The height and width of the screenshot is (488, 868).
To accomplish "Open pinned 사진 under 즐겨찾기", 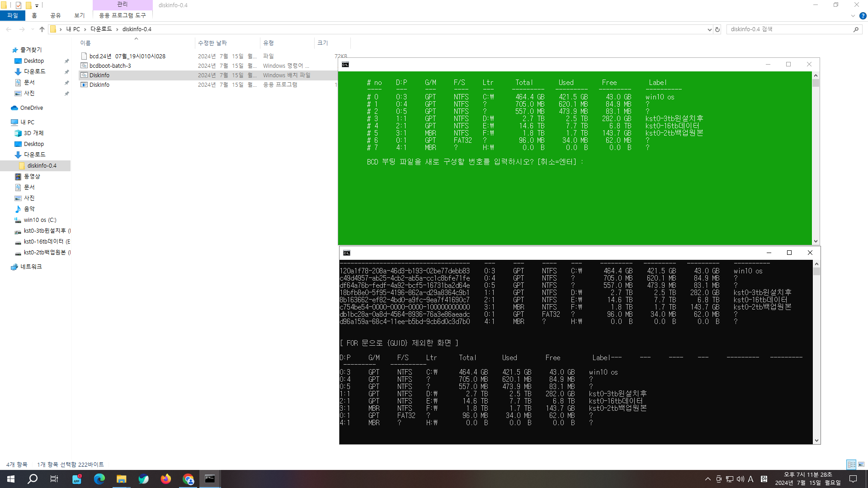I will (29, 93).
